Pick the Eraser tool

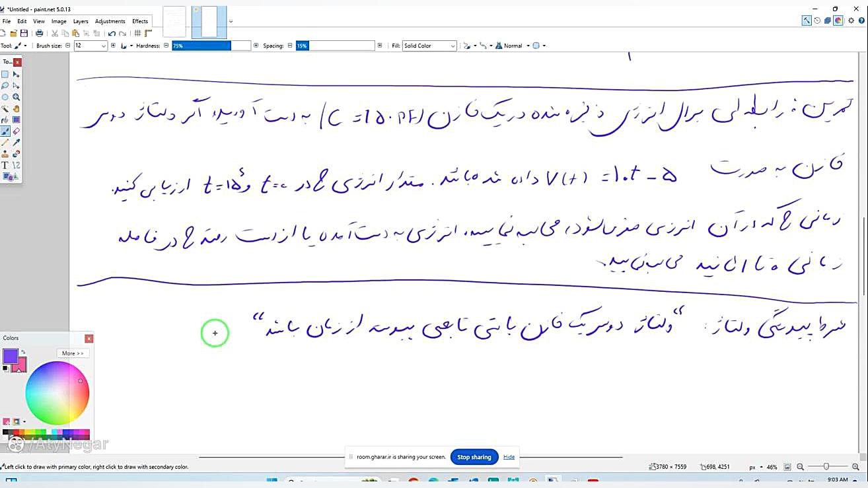17,131
